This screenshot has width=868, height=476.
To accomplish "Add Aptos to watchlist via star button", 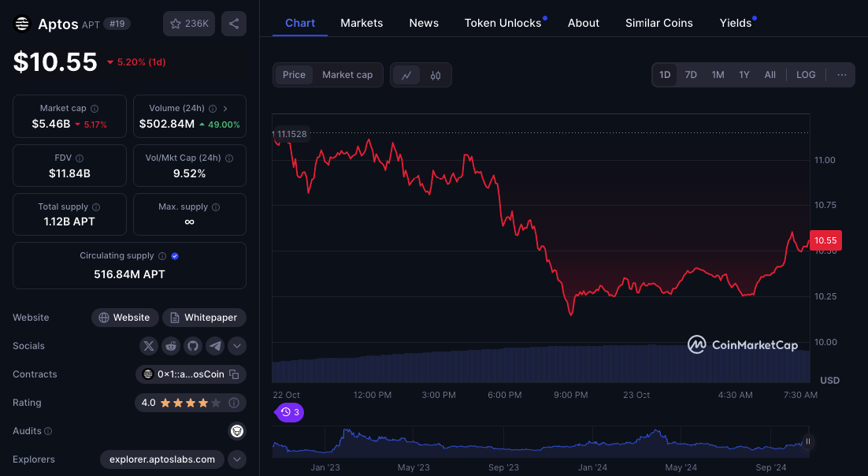I will click(x=189, y=24).
